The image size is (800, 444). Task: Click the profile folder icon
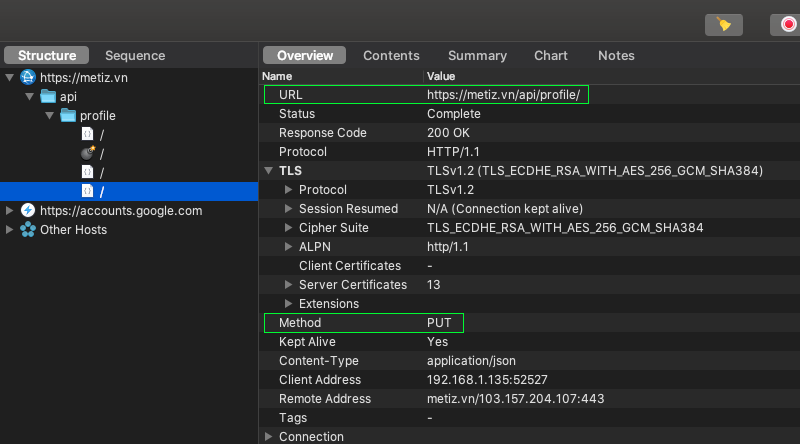coord(68,115)
